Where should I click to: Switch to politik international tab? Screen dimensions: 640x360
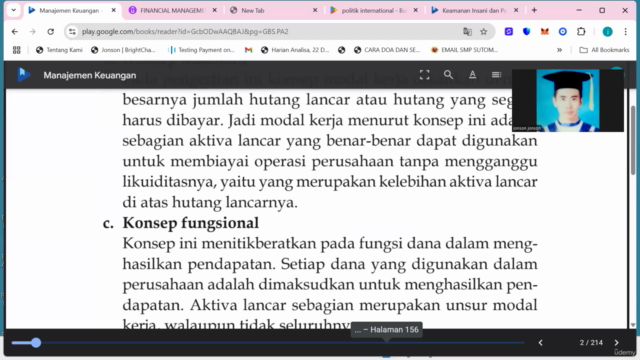tap(373, 10)
